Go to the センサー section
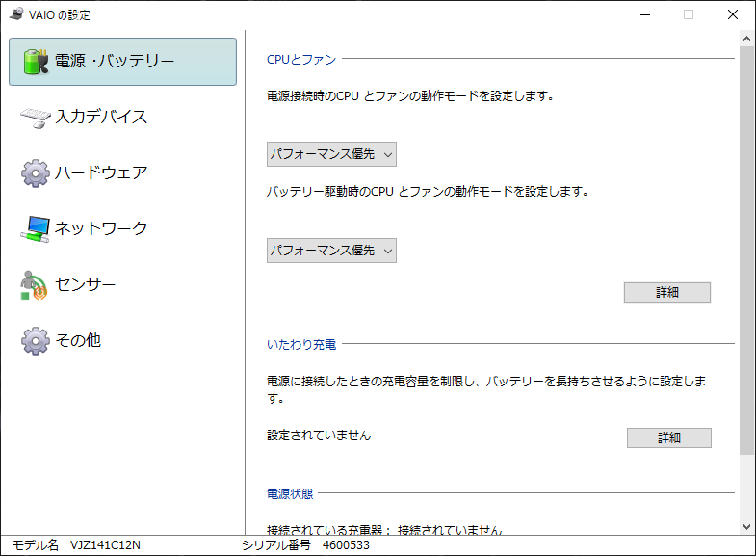The height and width of the screenshot is (556, 756). [122, 284]
